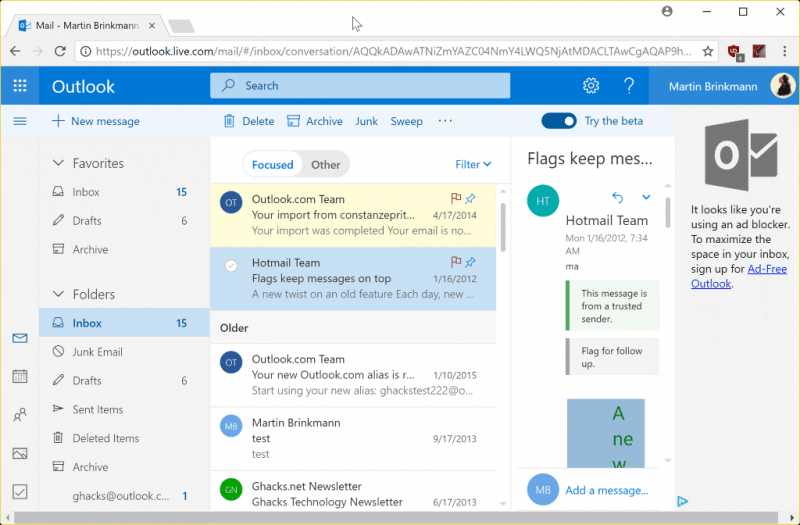Compose a New message
Screen dimensions: 800x525
tap(95, 121)
